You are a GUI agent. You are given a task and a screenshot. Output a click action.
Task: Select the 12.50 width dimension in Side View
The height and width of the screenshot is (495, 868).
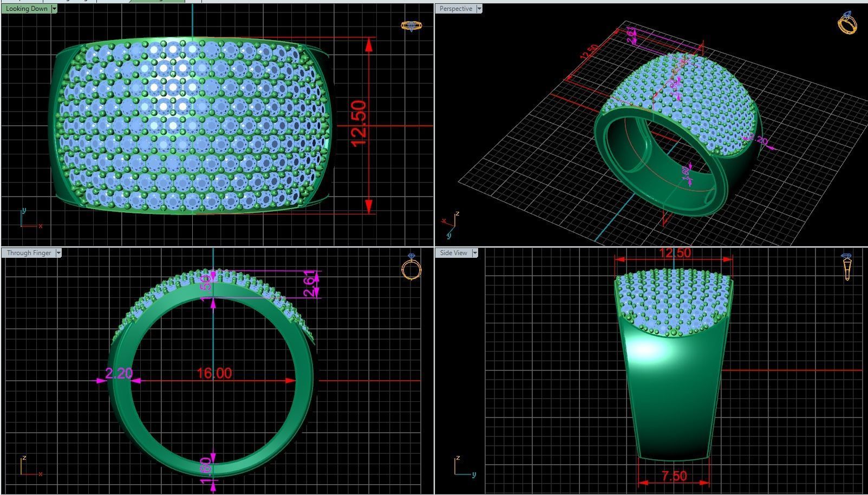(675, 253)
